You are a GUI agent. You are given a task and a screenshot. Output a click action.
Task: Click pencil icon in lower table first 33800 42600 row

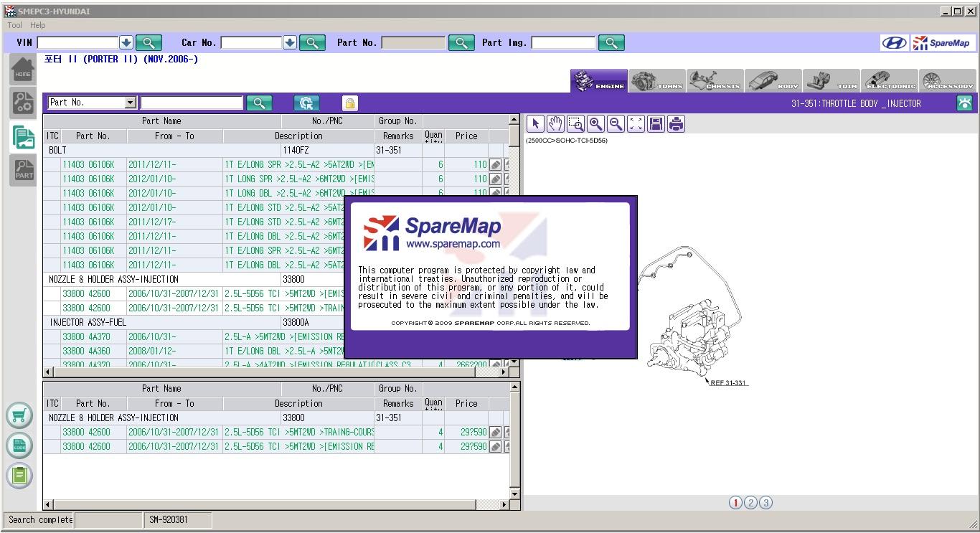pyautogui.click(x=496, y=432)
